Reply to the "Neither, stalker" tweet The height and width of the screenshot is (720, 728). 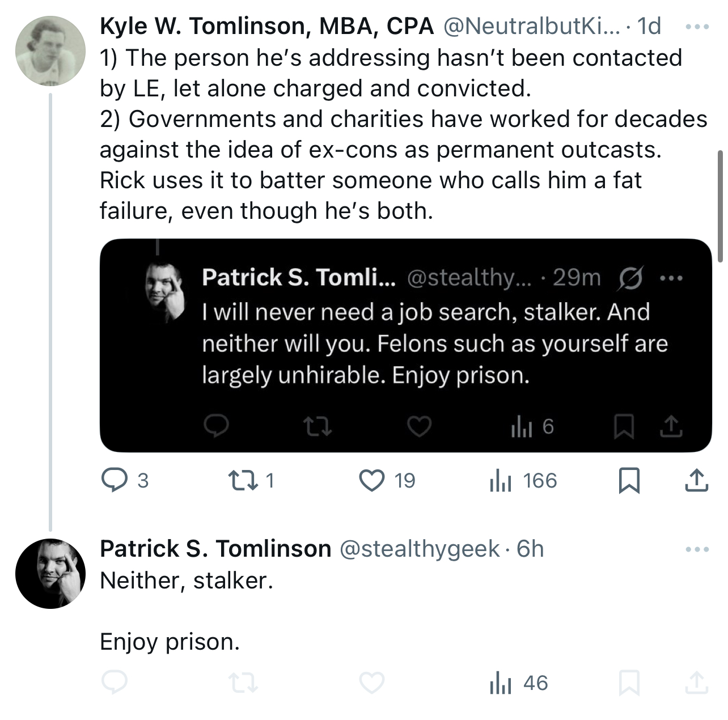115,683
